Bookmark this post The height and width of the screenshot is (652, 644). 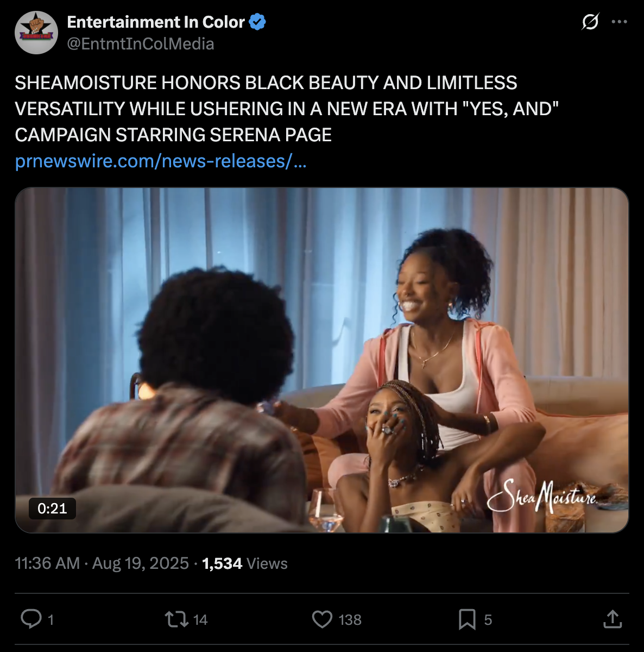pyautogui.click(x=467, y=619)
